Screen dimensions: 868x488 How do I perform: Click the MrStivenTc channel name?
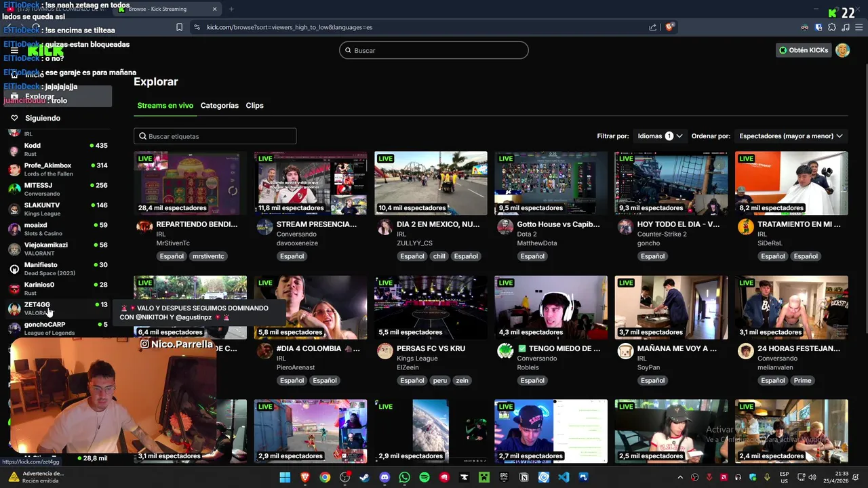point(173,243)
